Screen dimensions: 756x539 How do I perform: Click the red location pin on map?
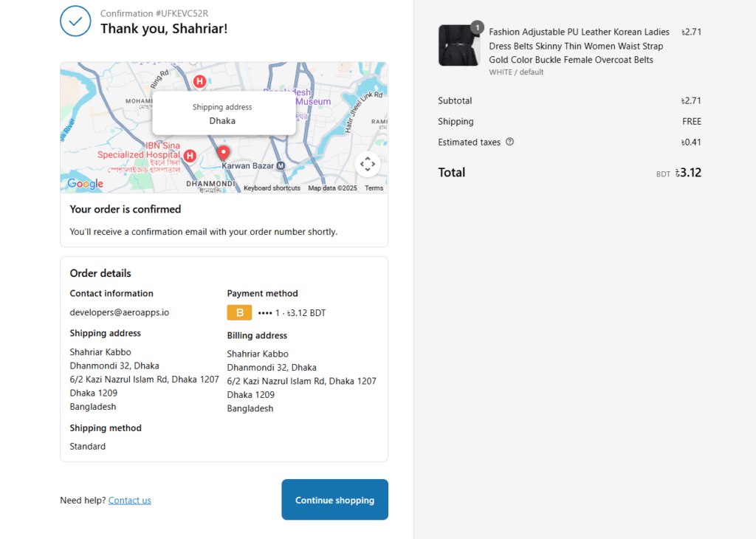tap(224, 153)
